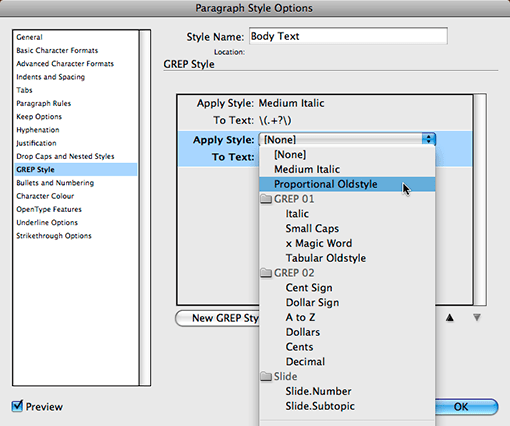This screenshot has width=510, height=426.
Task: Click the GREP 01 folder icon
Action: coord(266,199)
